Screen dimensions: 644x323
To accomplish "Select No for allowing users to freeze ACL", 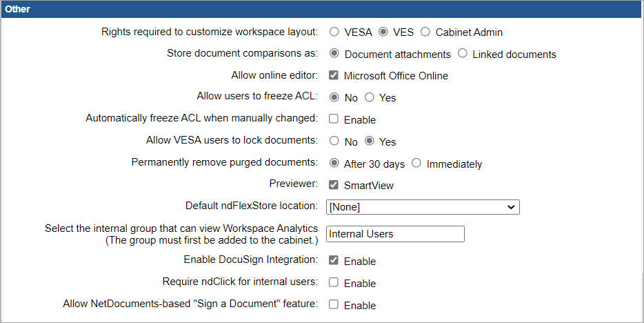I will pyautogui.click(x=334, y=98).
